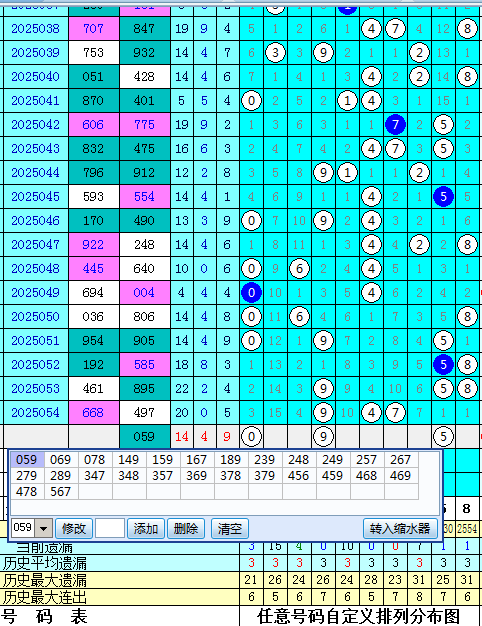This screenshot has width=482, height=626.
Task: Click the blue filled 5 in row 2025045
Action: point(443,196)
